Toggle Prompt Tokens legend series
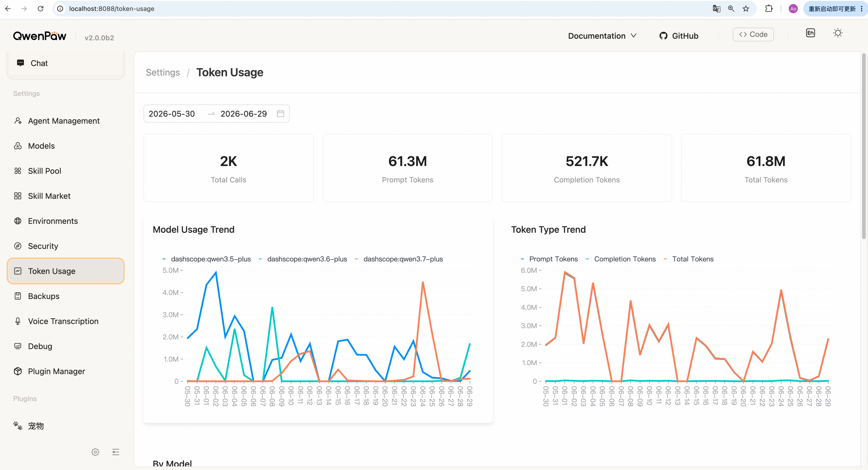868x470 pixels. (x=549, y=259)
